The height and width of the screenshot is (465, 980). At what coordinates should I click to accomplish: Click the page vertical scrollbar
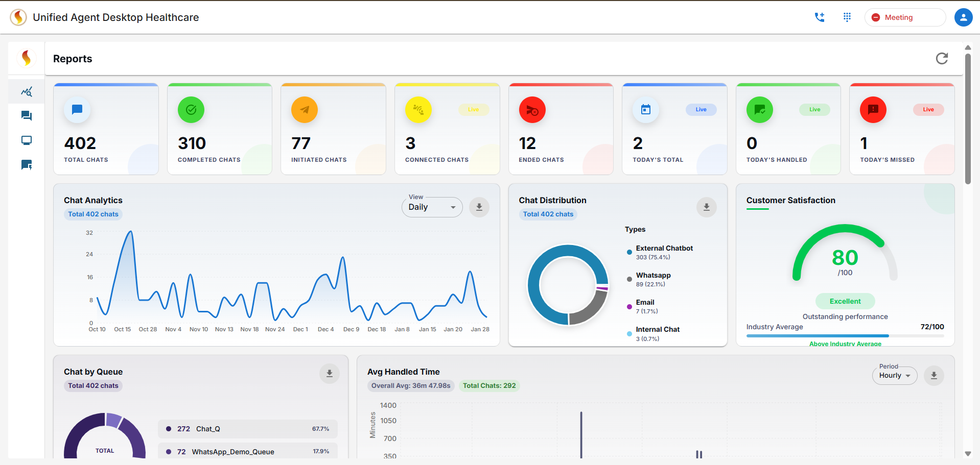pyautogui.click(x=968, y=117)
